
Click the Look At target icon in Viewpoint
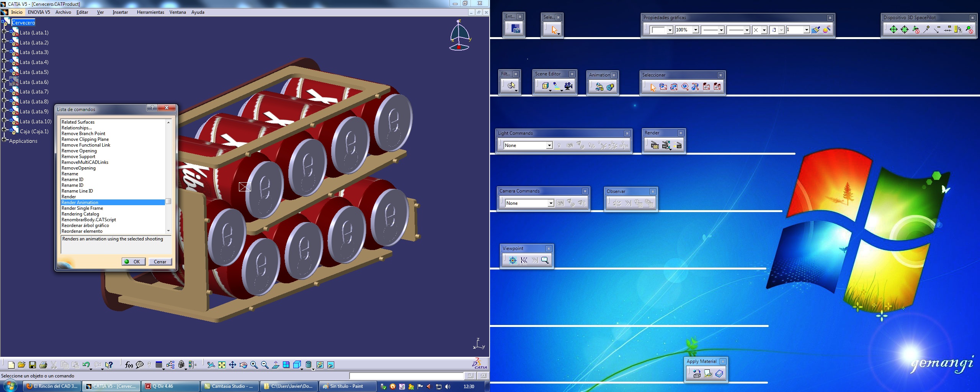[513, 261]
